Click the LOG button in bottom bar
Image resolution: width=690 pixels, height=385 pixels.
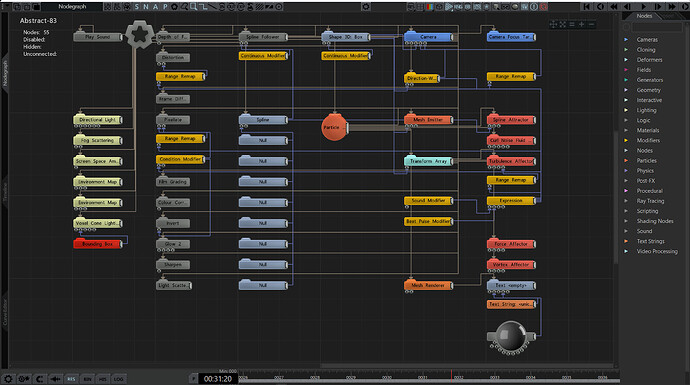pos(118,379)
